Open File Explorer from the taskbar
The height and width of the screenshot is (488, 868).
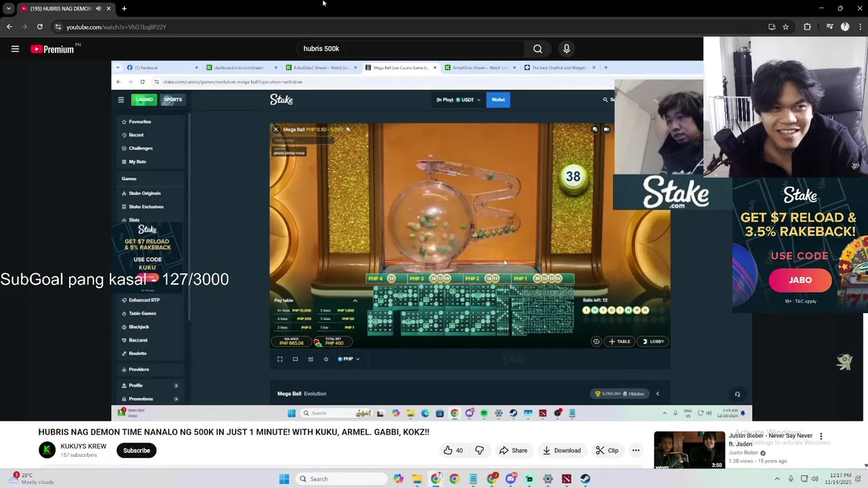pyautogui.click(x=417, y=479)
